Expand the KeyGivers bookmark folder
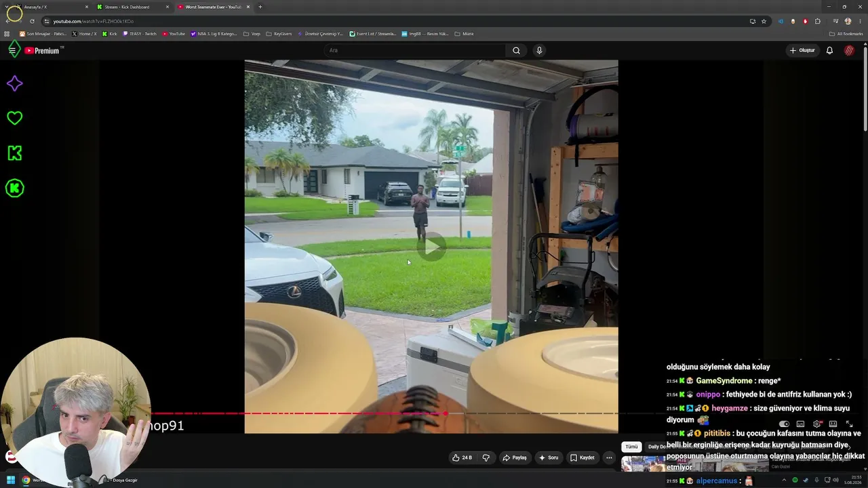The width and height of the screenshot is (868, 488). (x=279, y=34)
